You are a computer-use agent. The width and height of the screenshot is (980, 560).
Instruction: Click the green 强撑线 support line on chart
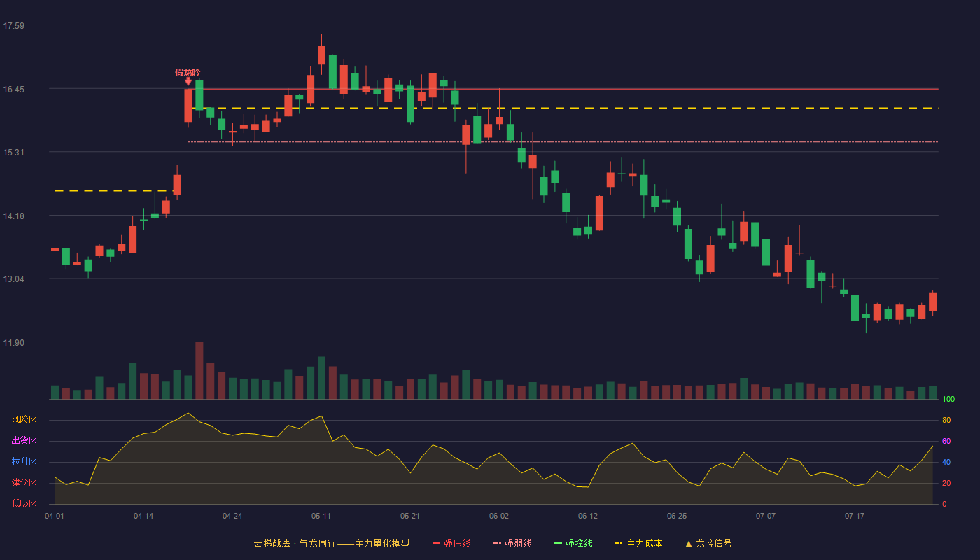click(563, 195)
